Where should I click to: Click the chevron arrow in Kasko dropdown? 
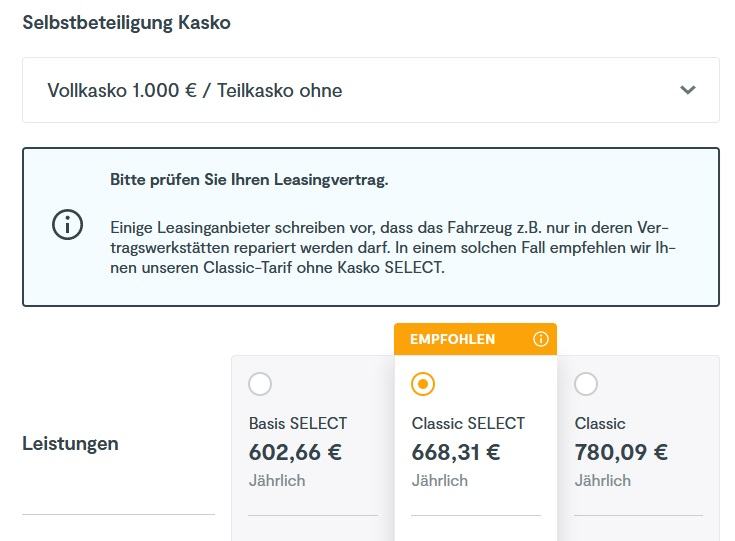(687, 90)
